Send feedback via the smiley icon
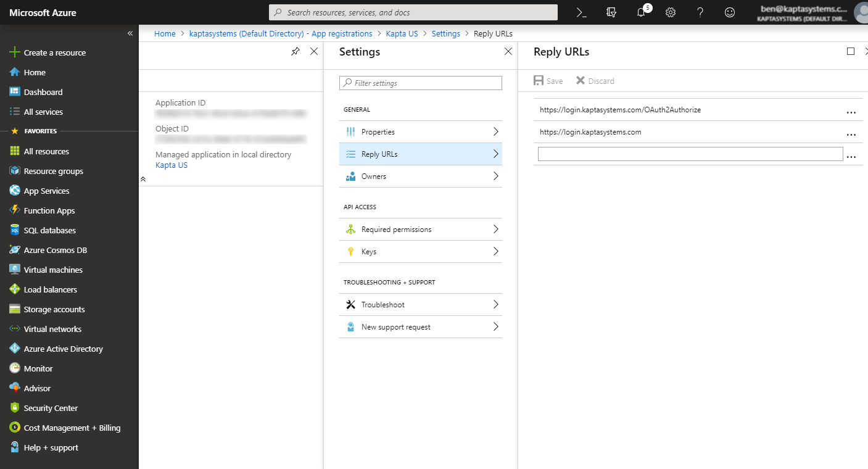The width and height of the screenshot is (868, 469). click(x=729, y=12)
